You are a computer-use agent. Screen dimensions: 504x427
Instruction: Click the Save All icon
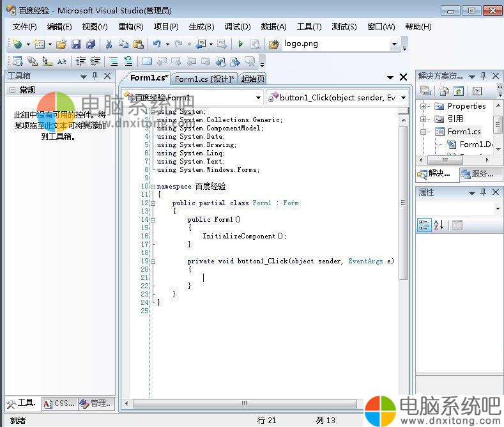pyautogui.click(x=91, y=44)
